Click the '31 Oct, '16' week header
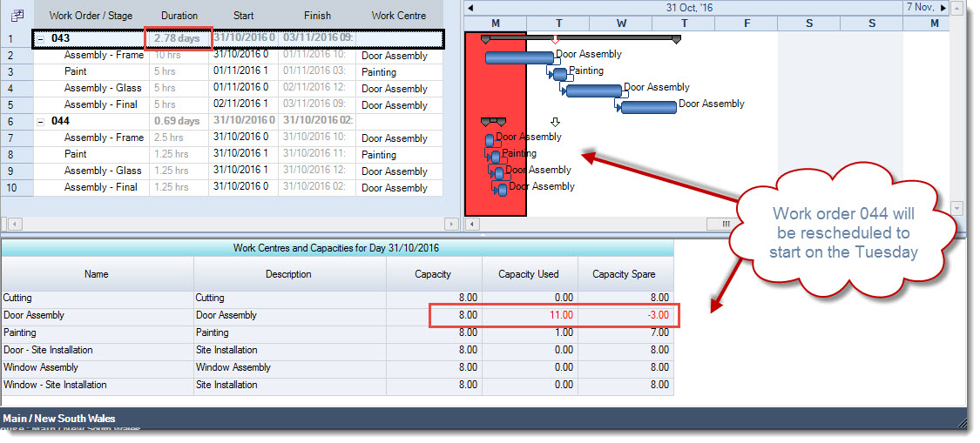The image size is (980, 443). (x=689, y=8)
